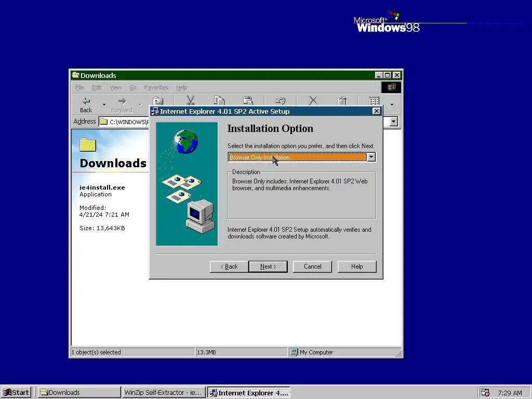Click My Computer icon in status bar

[x=294, y=352]
